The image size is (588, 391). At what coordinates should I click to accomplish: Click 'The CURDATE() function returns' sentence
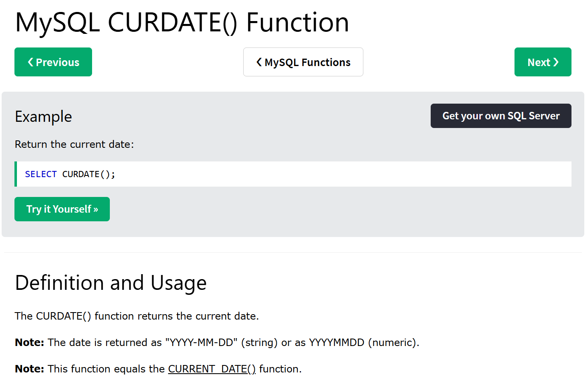[137, 316]
